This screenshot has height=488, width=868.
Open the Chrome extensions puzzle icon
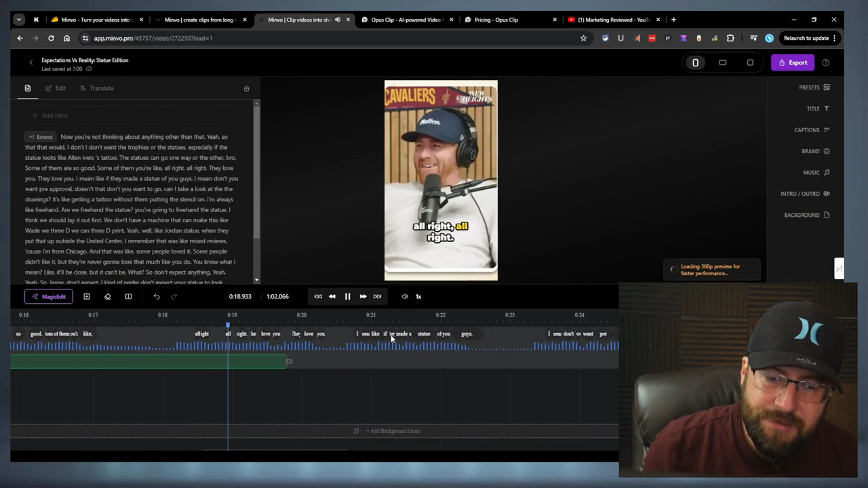[x=730, y=38]
